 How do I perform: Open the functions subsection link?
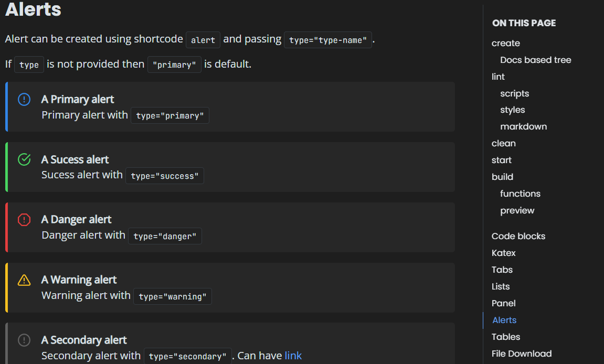click(520, 194)
